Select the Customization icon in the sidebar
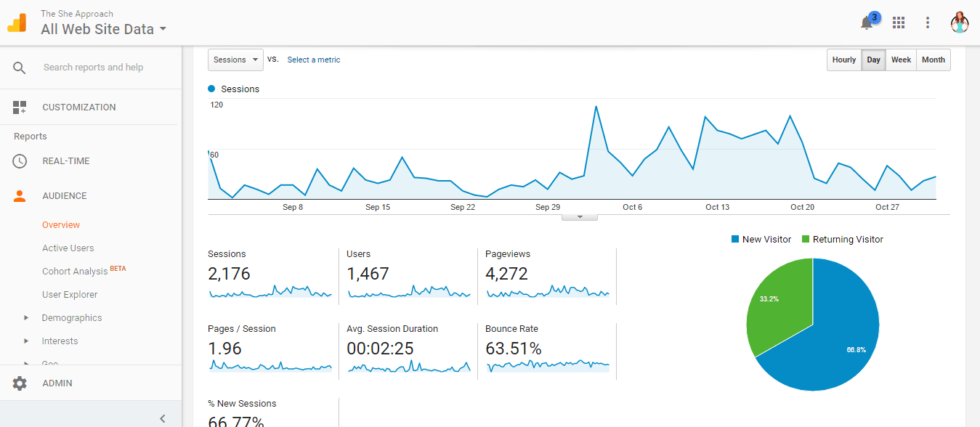The image size is (980, 427). 21,107
